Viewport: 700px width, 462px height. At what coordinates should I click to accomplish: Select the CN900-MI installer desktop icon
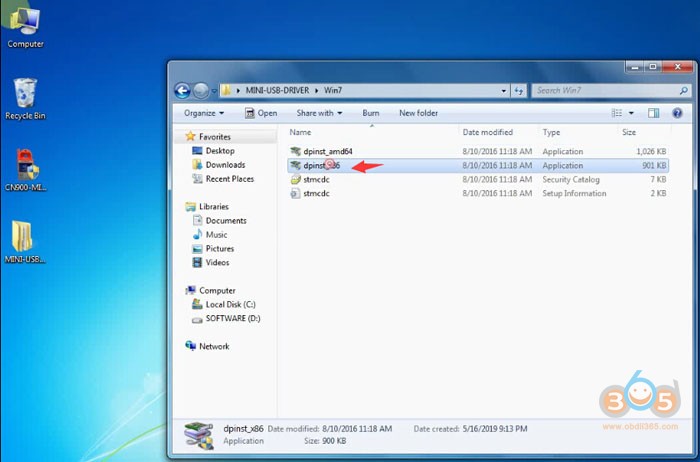[x=26, y=170]
